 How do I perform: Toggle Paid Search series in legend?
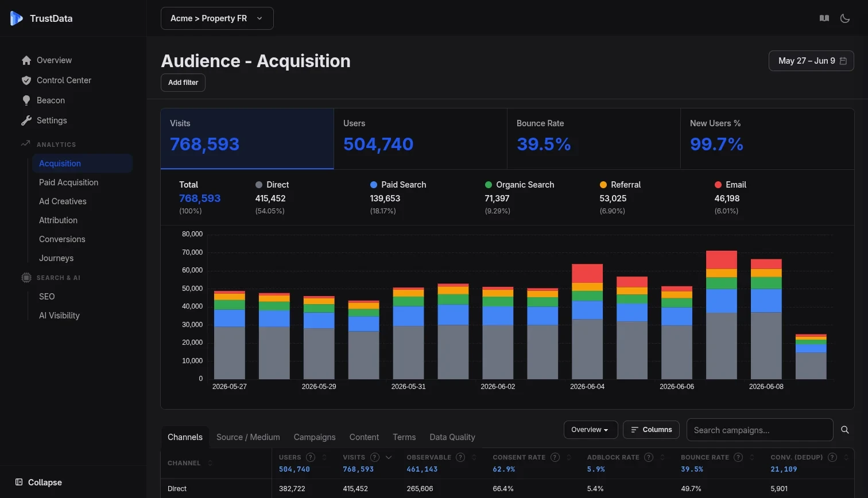click(x=398, y=185)
